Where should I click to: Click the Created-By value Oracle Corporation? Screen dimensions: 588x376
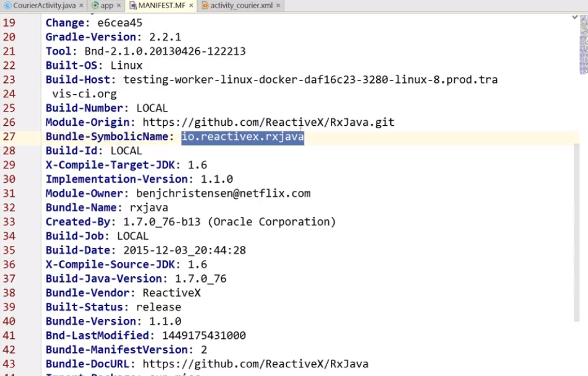click(x=271, y=222)
